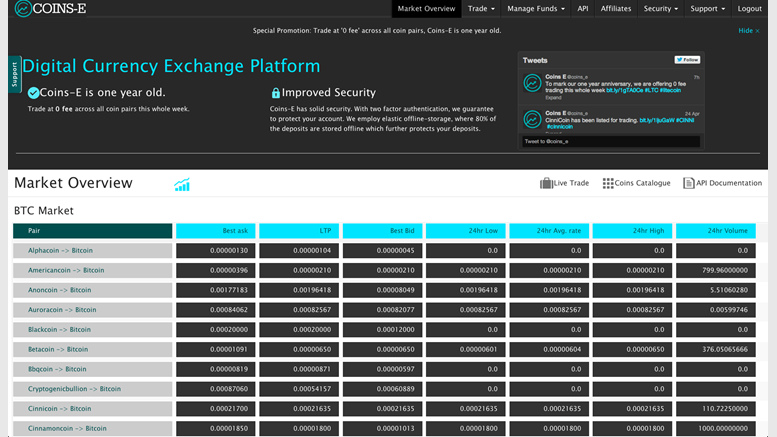Screen dimensions: 777x437
Task: Open the API Documentation link
Action: pos(729,183)
